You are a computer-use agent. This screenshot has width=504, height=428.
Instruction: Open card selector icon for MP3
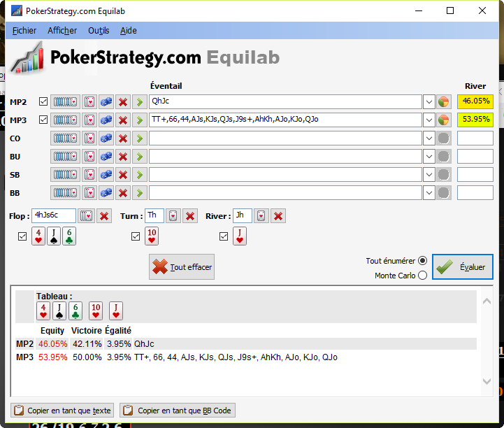(x=89, y=120)
